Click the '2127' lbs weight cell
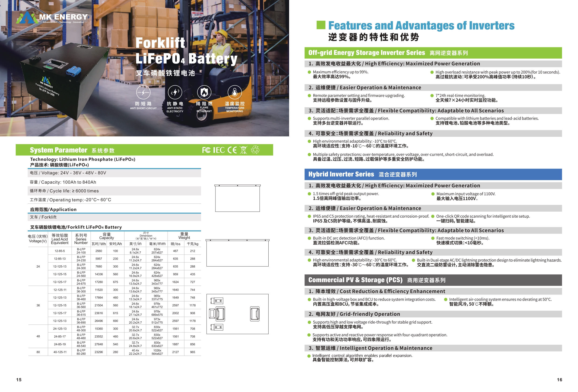The width and height of the screenshot is (578, 392). [x=176, y=352]
